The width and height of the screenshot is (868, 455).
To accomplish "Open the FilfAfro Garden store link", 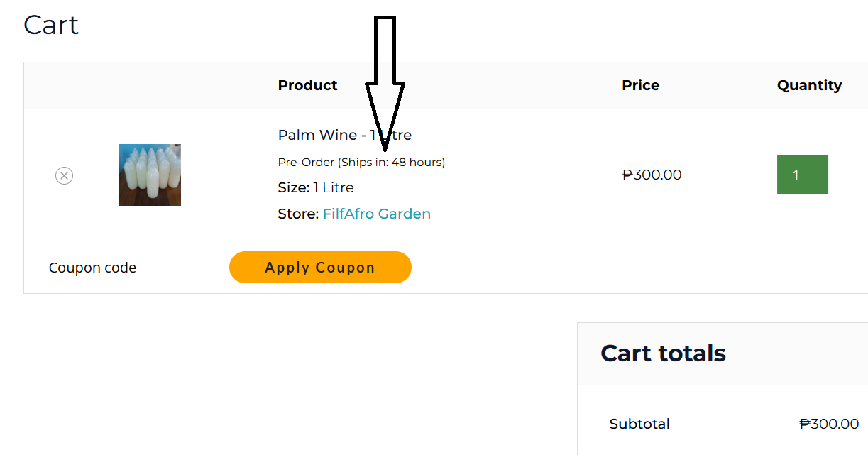I will [376, 214].
